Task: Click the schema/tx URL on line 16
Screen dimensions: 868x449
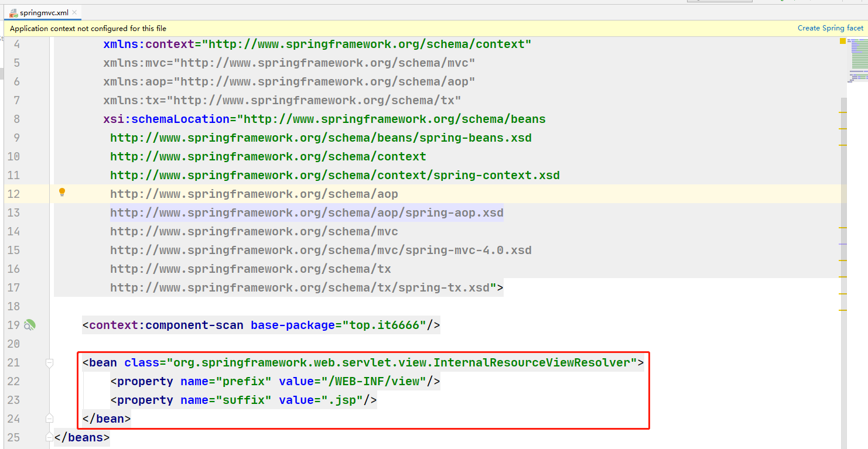Action: tap(251, 269)
